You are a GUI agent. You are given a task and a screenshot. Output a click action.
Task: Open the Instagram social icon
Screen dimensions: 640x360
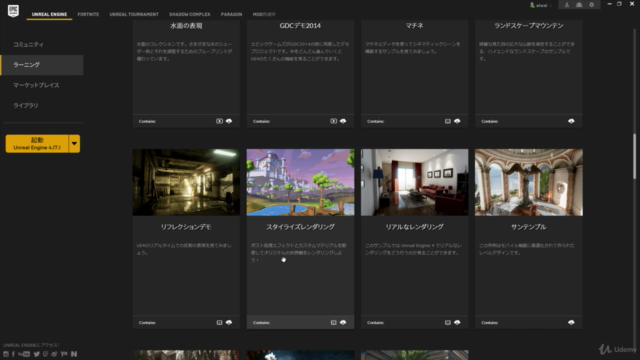[6, 354]
